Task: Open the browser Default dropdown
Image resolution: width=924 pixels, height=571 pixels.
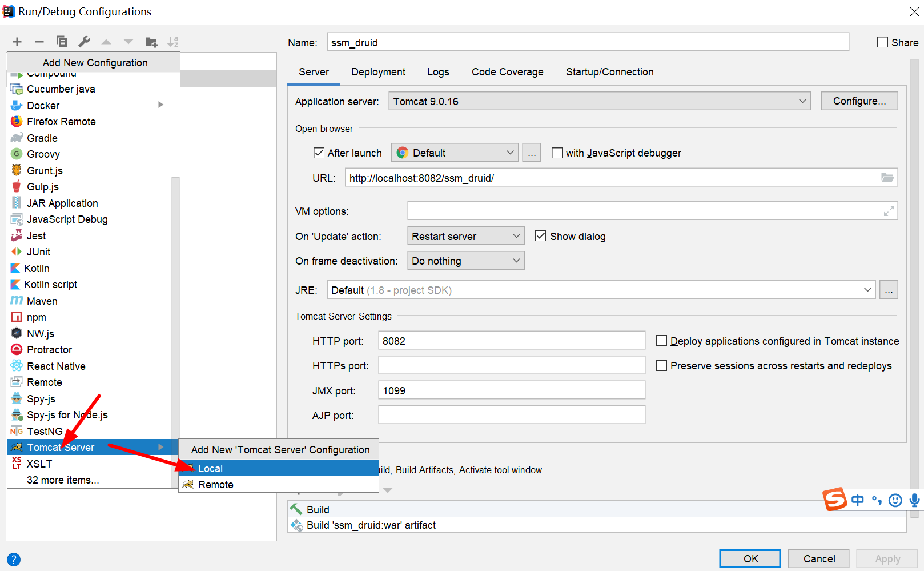Action: click(455, 153)
